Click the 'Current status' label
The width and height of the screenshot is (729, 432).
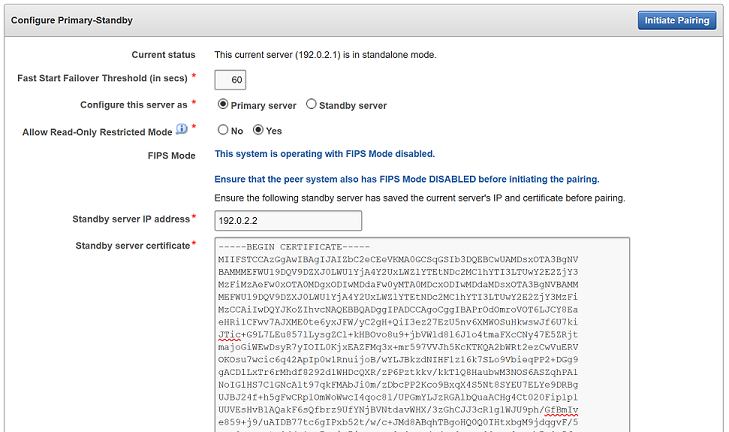[x=163, y=54]
